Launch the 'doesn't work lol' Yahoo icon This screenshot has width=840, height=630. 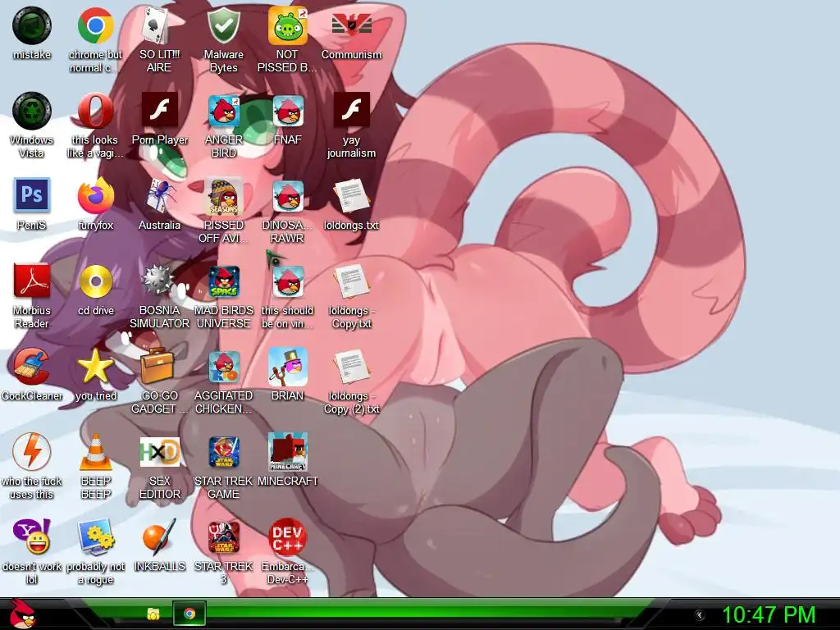pos(32,536)
